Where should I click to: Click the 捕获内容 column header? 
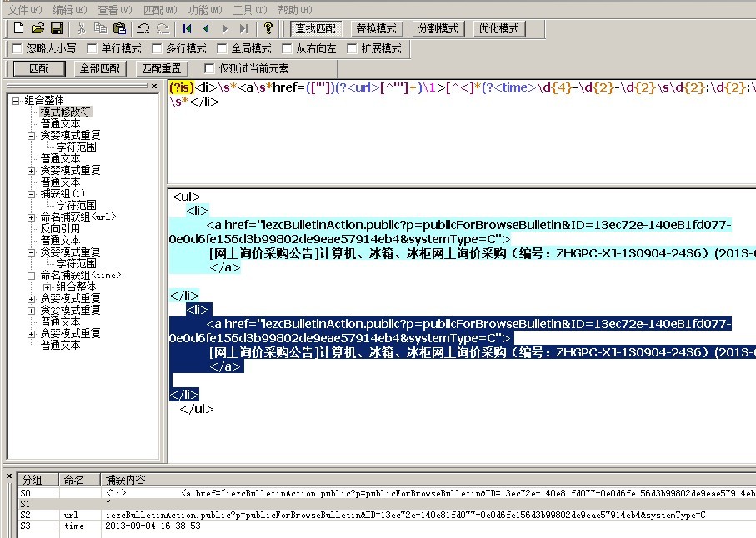[x=428, y=480]
